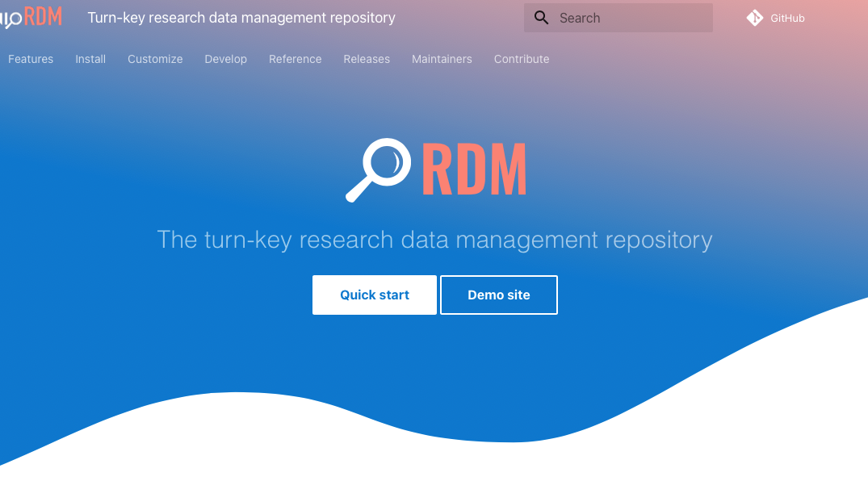868x481 pixels.
Task: Navigate to the Customize page
Action: pos(155,59)
